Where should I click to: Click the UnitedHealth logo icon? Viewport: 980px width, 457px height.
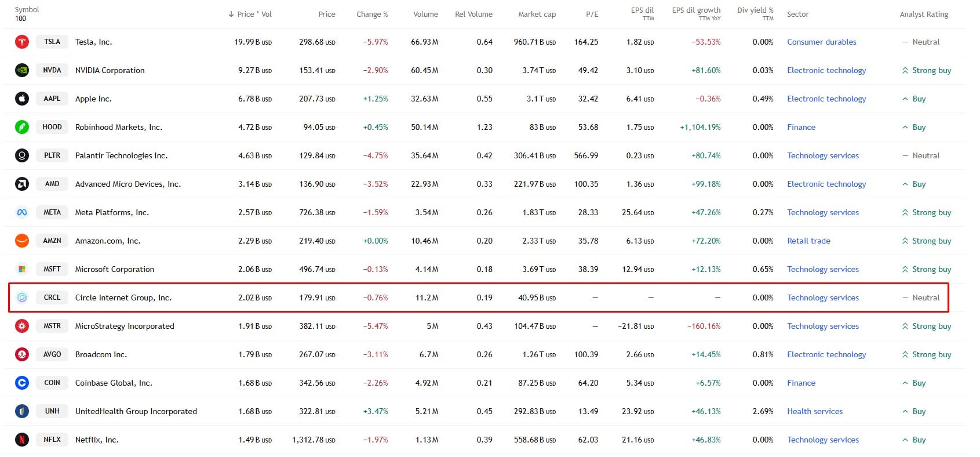click(22, 411)
